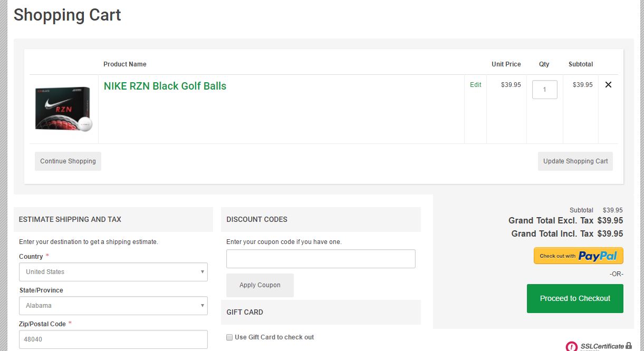644x351 pixels.
Task: Click the Product Name column header
Action: click(x=125, y=64)
